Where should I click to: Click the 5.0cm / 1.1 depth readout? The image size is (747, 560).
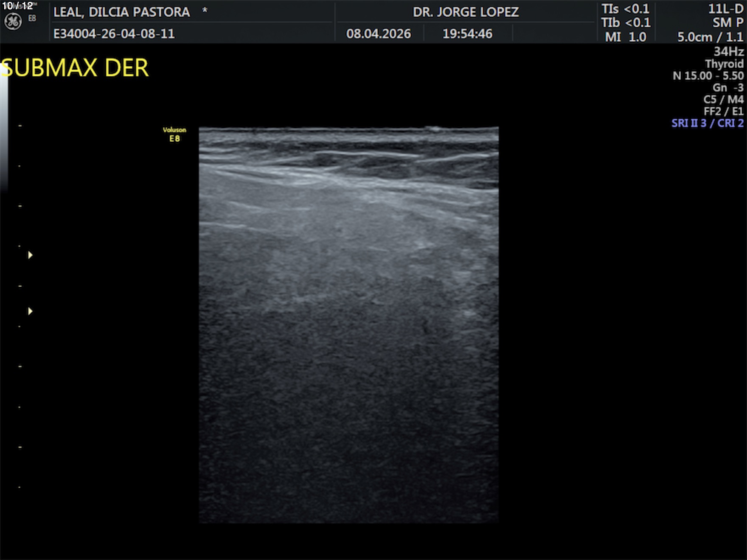710,37
